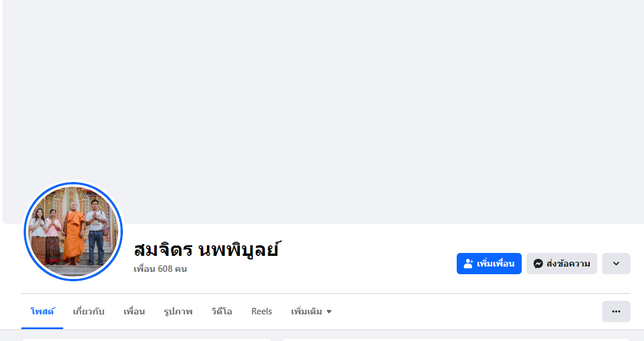Go to the เพื่อน tab
This screenshot has width=644, height=341.
click(x=134, y=311)
